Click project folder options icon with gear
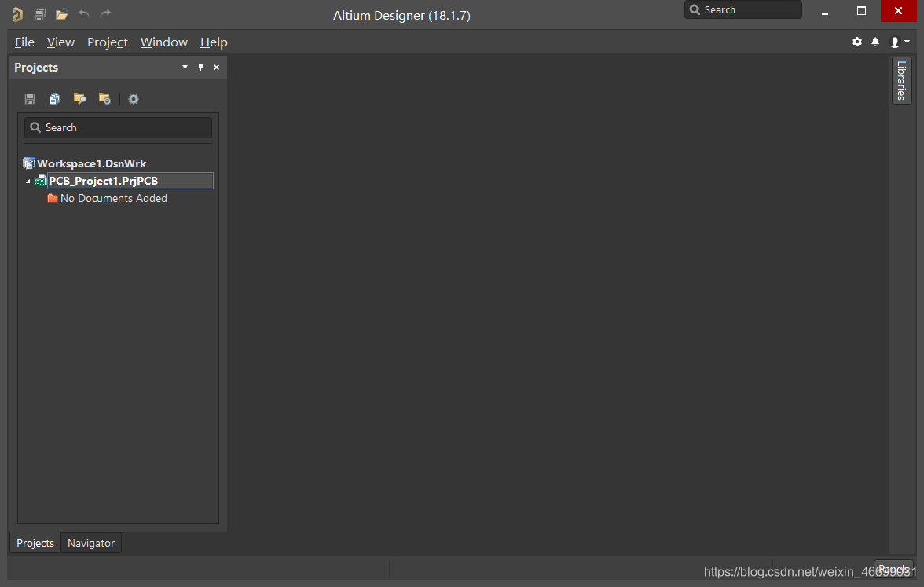The height and width of the screenshot is (587, 924). (105, 99)
